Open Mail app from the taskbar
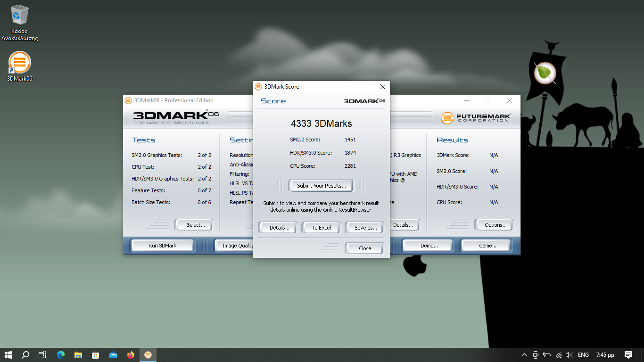 pyautogui.click(x=113, y=355)
